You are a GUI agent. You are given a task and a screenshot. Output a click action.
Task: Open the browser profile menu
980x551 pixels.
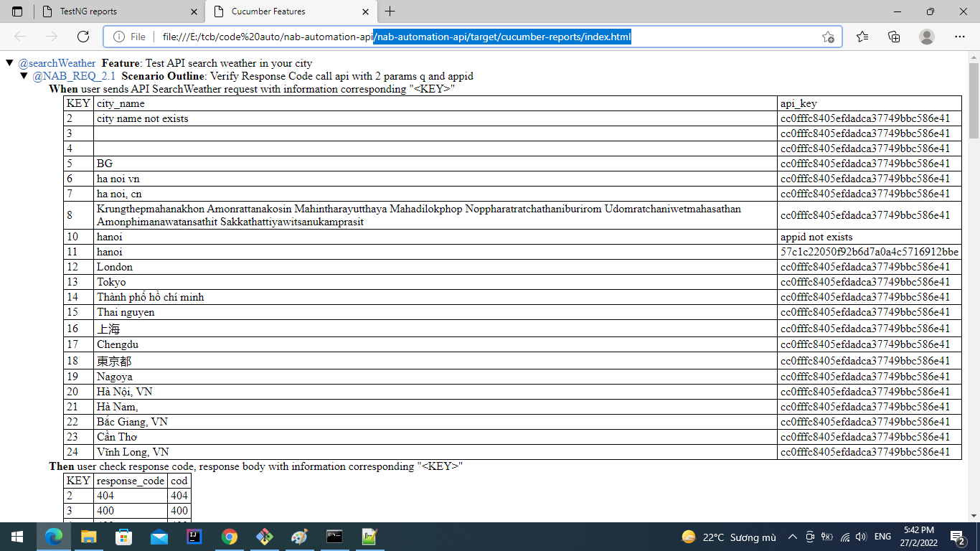tap(927, 37)
